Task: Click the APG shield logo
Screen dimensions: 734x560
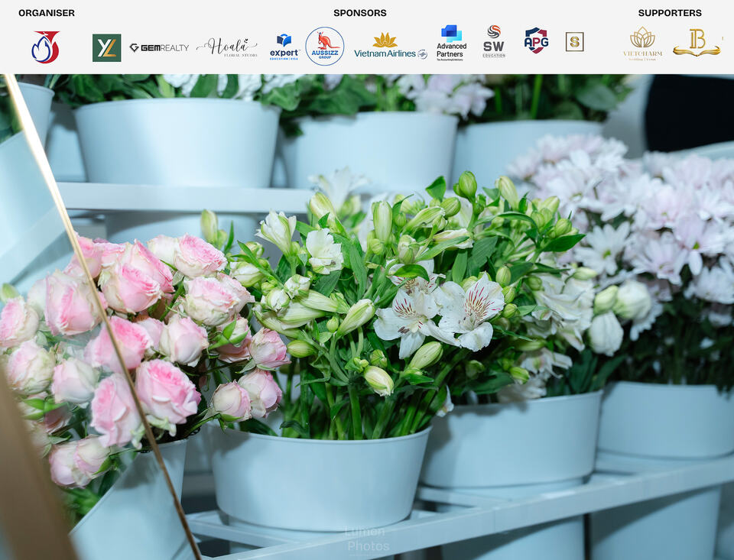Action: point(536,40)
